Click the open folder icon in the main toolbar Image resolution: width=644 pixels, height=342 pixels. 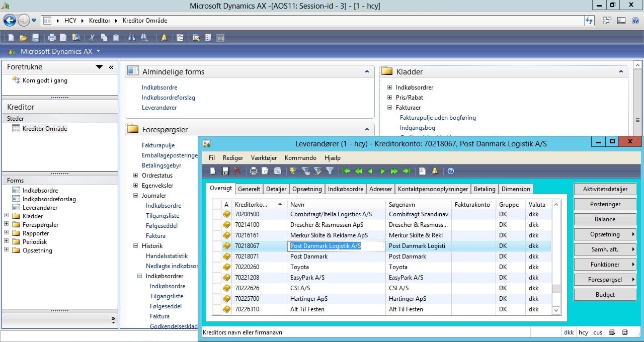(x=23, y=38)
